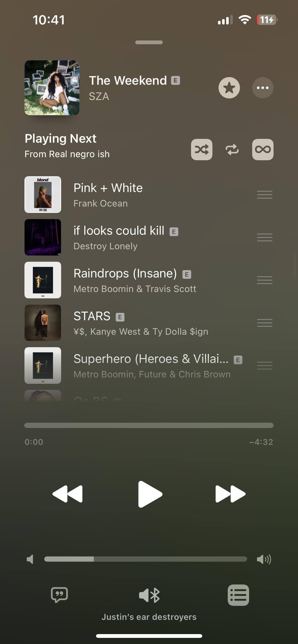Viewport: 298px width, 644px height.
Task: Toggle shuffle mode
Action: [201, 150]
